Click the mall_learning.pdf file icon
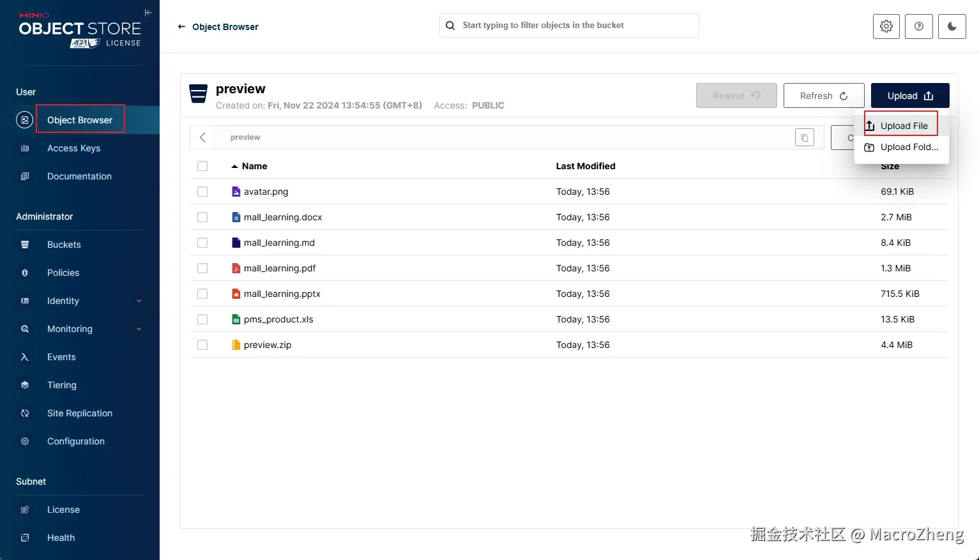Viewport: 979px width, 560px height. tap(236, 268)
